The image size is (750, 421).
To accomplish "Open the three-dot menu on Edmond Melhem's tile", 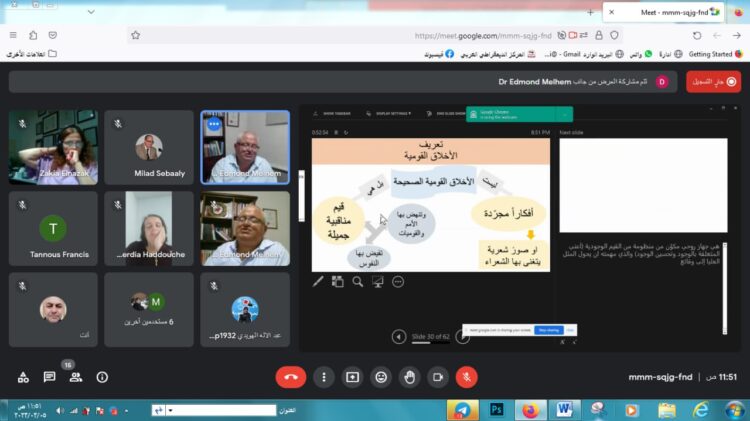I will [214, 124].
